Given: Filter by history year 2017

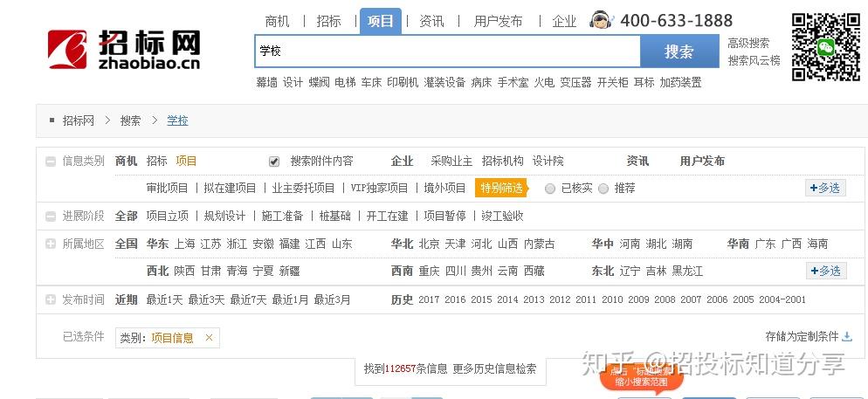Looking at the screenshot, I should tap(429, 300).
